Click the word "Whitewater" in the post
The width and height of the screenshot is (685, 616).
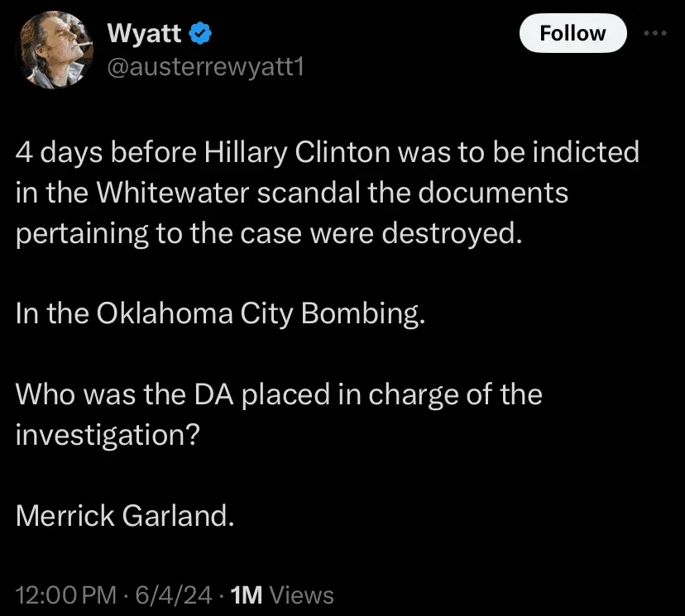[x=169, y=193]
